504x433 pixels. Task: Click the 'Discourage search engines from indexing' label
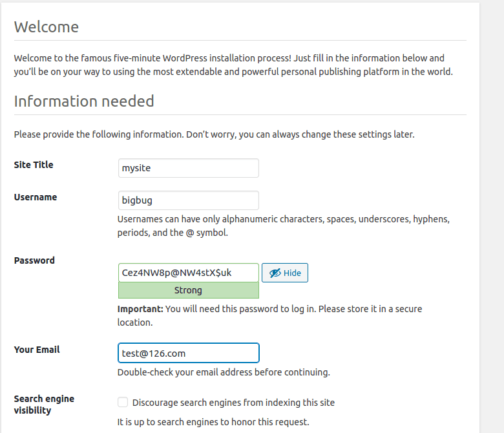pos(233,403)
